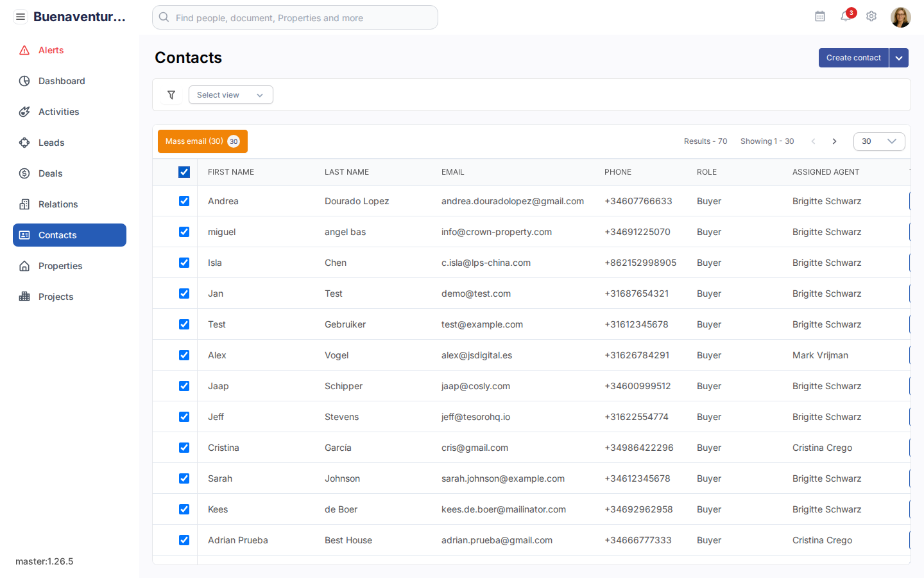
Task: Uncheck the Jaap Schipper checkbox
Action: pyautogui.click(x=184, y=386)
